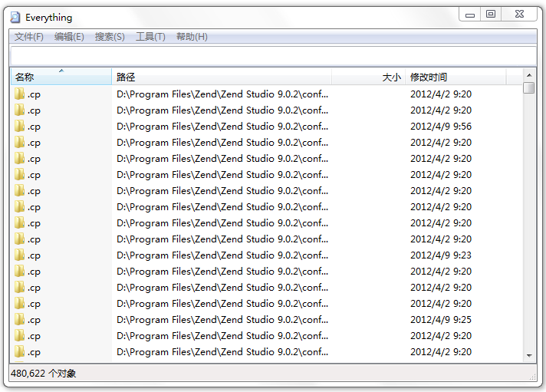Minimize the Everything window

[x=470, y=15]
